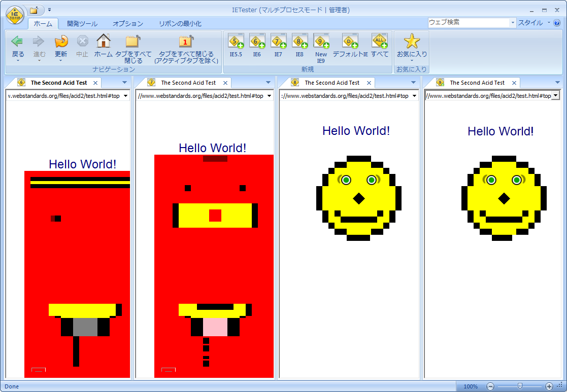Close the IE9 Second Acid Test tab
567x392 pixels.
click(x=514, y=83)
